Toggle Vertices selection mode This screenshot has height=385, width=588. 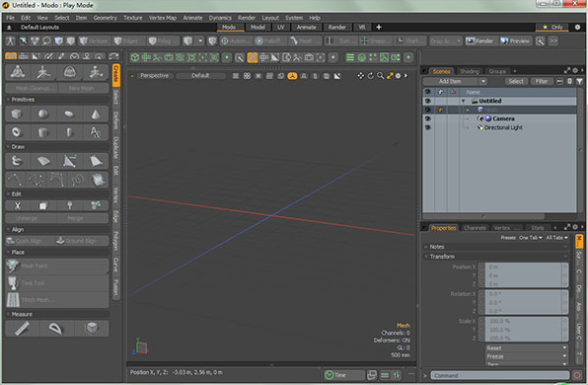pyautogui.click(x=94, y=40)
